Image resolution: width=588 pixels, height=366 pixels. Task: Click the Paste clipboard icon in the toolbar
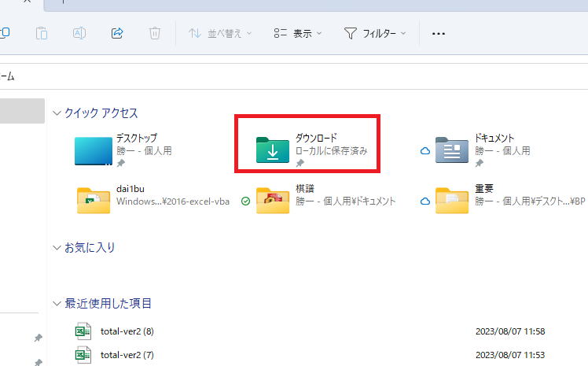click(41, 33)
